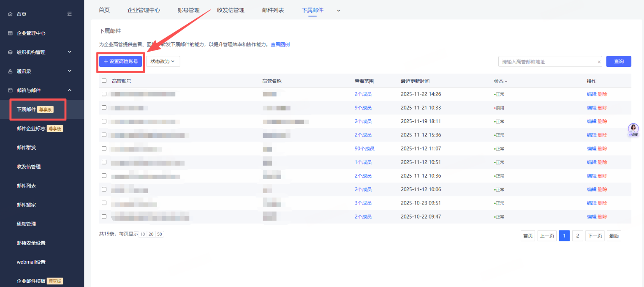
Task: Click the home icon in sidebar
Action: [11, 14]
